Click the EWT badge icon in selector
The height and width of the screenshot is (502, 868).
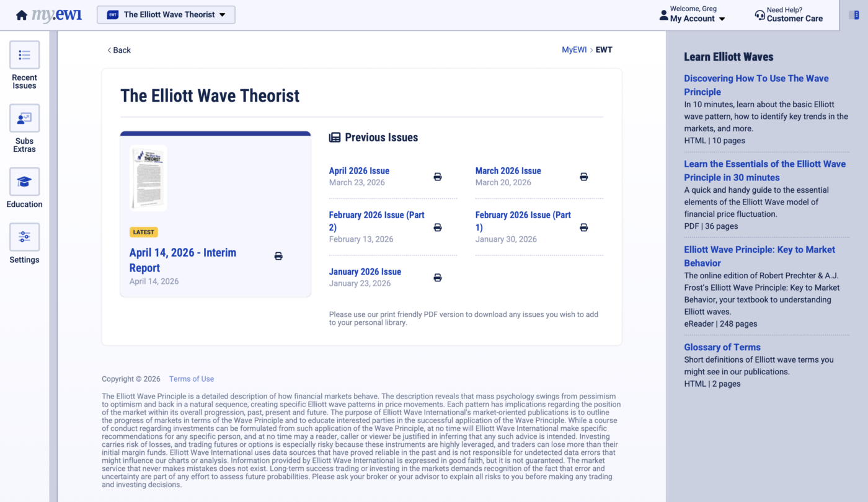(x=113, y=15)
